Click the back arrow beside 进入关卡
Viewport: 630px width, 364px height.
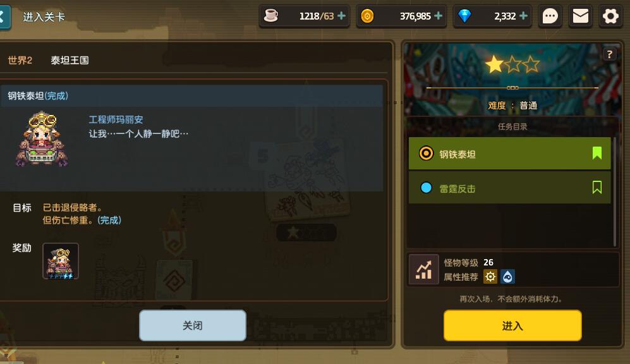pos(3,17)
